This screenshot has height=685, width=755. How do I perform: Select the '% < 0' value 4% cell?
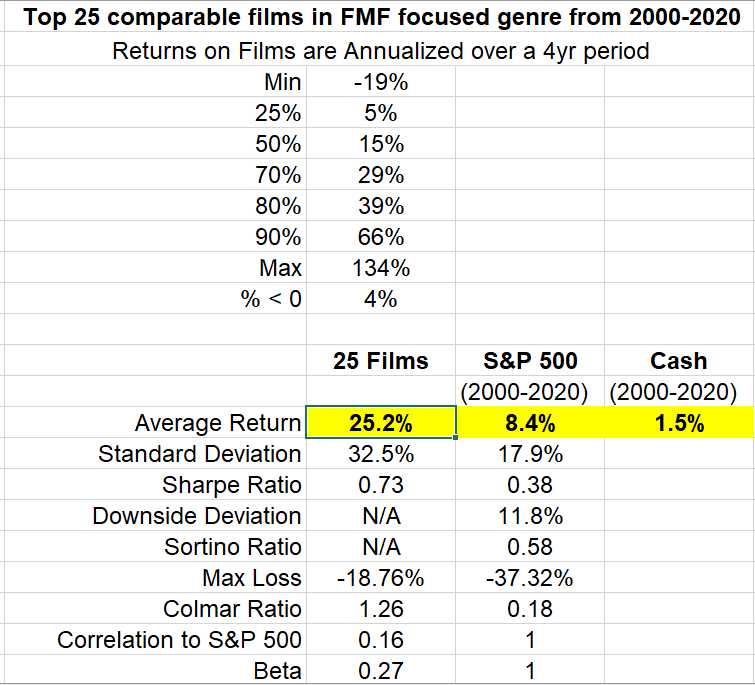click(380, 299)
